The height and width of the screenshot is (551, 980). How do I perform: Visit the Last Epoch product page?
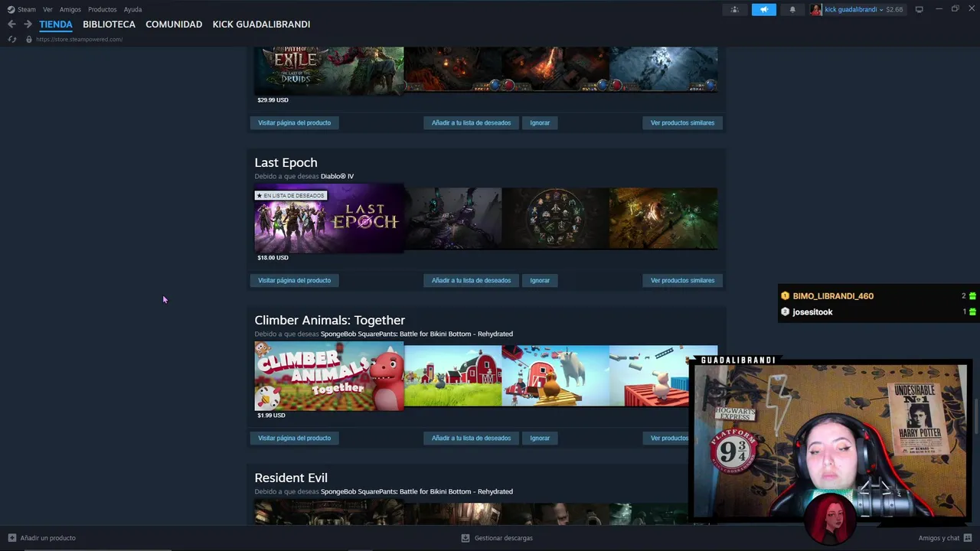294,280
